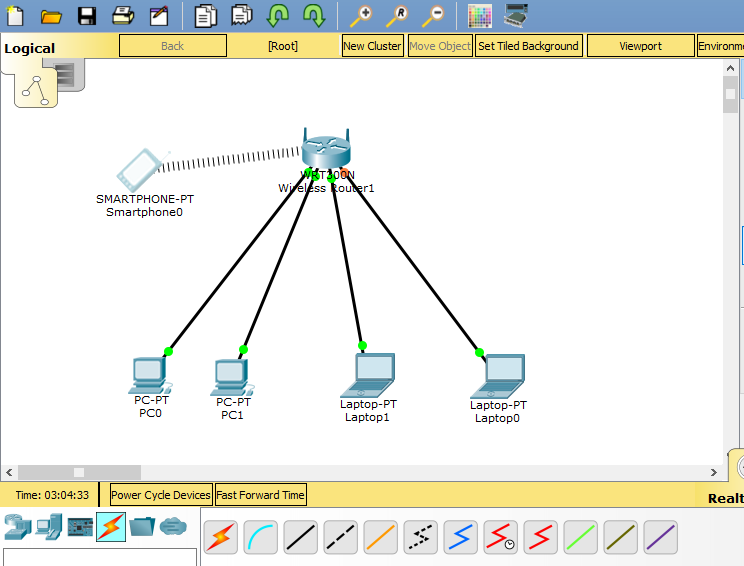Pick the copper straight-through cable

pos(300,537)
